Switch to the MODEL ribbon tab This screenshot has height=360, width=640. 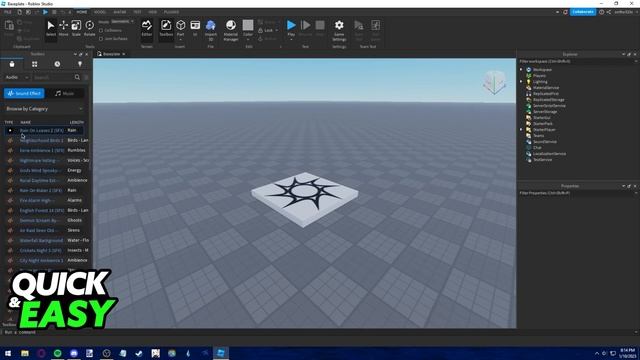point(100,12)
